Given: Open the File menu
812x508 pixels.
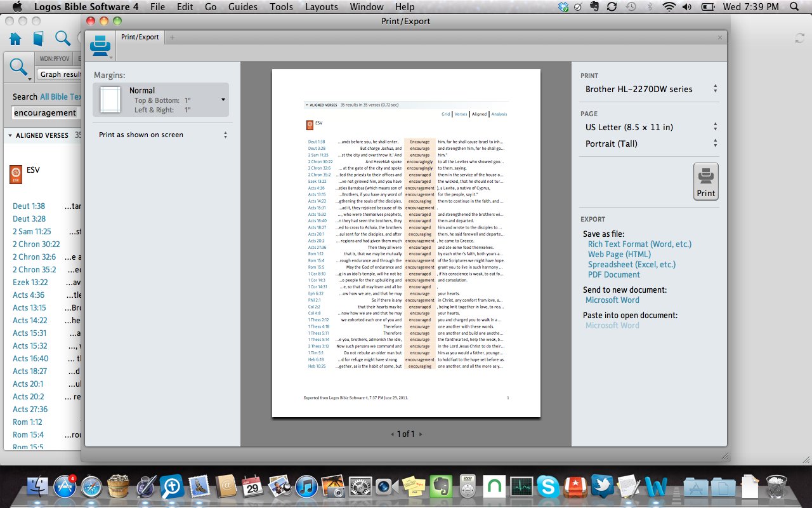Looking at the screenshot, I should pos(157,7).
